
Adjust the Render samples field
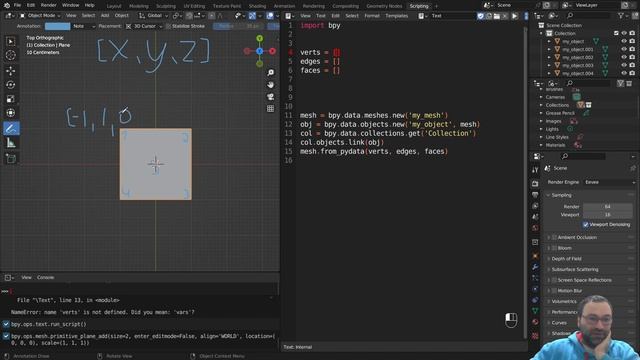coord(607,207)
